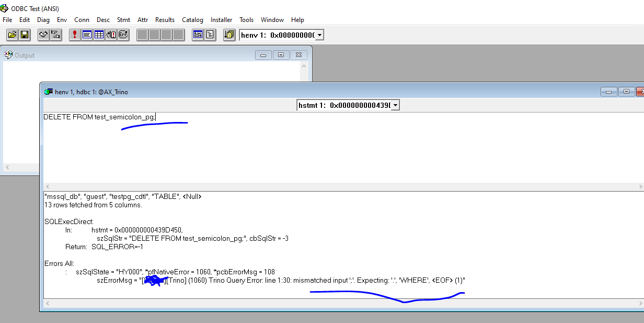Click the Describe Col All toolbar icon
This screenshot has width=644, height=323.
(x=86, y=35)
